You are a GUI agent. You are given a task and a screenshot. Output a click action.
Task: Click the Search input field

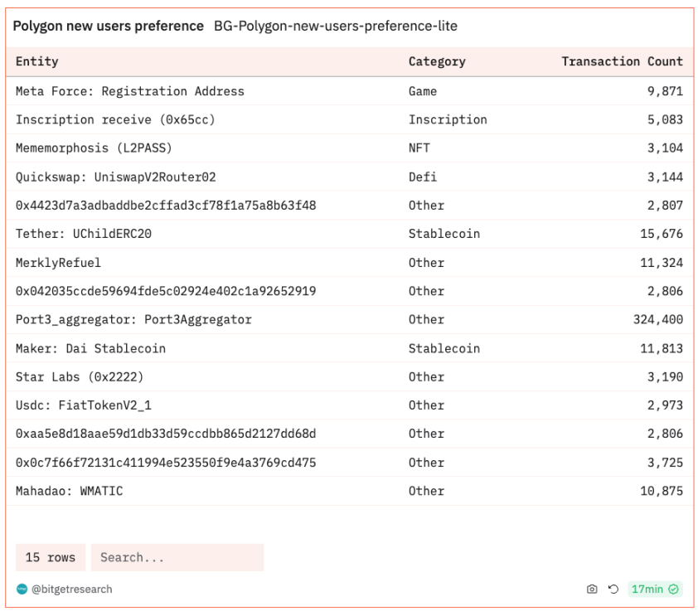point(177,557)
